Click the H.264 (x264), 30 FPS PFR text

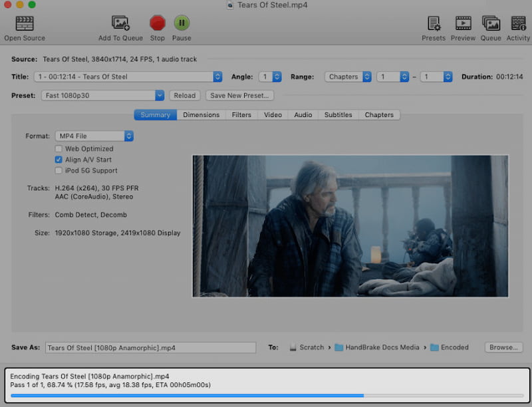pyautogui.click(x=96, y=188)
